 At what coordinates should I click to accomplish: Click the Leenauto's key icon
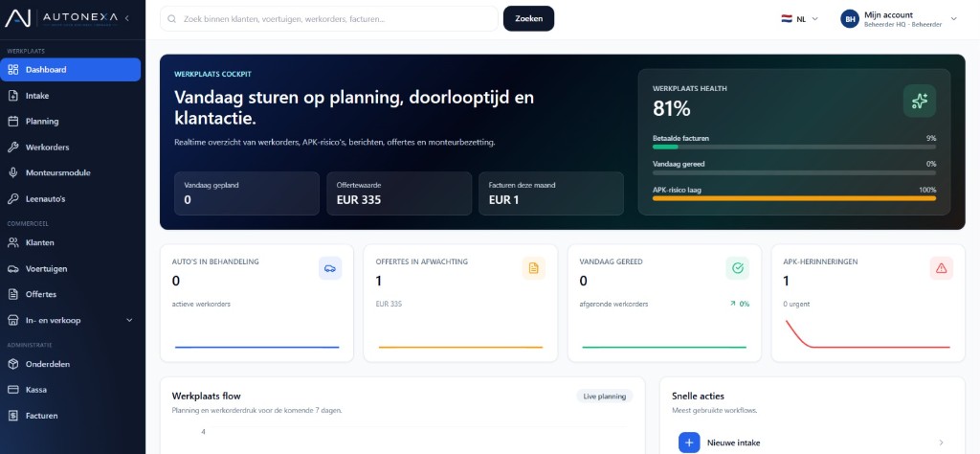[13, 199]
